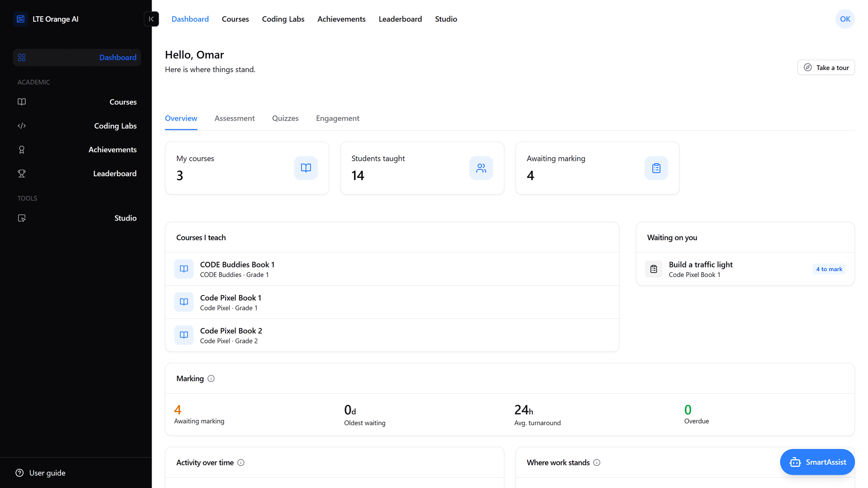Image resolution: width=868 pixels, height=488 pixels.
Task: Click the Dashboard grid icon in sidebar
Action: click(x=22, y=57)
